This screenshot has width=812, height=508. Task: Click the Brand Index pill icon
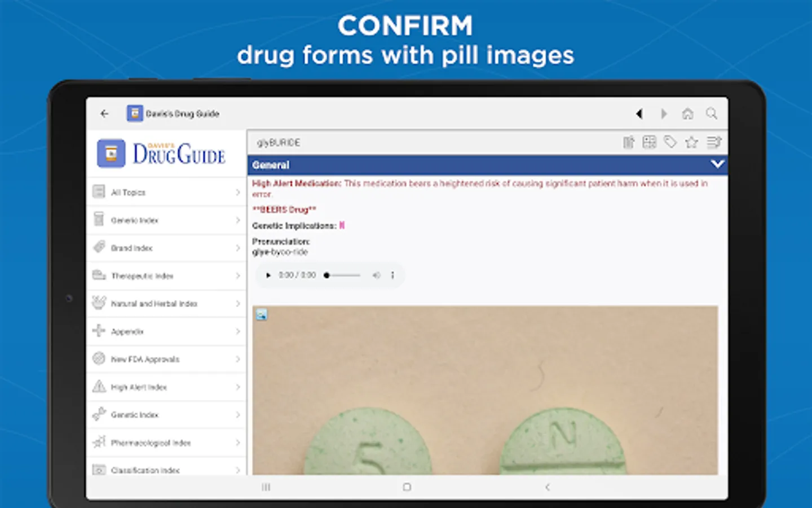point(99,247)
